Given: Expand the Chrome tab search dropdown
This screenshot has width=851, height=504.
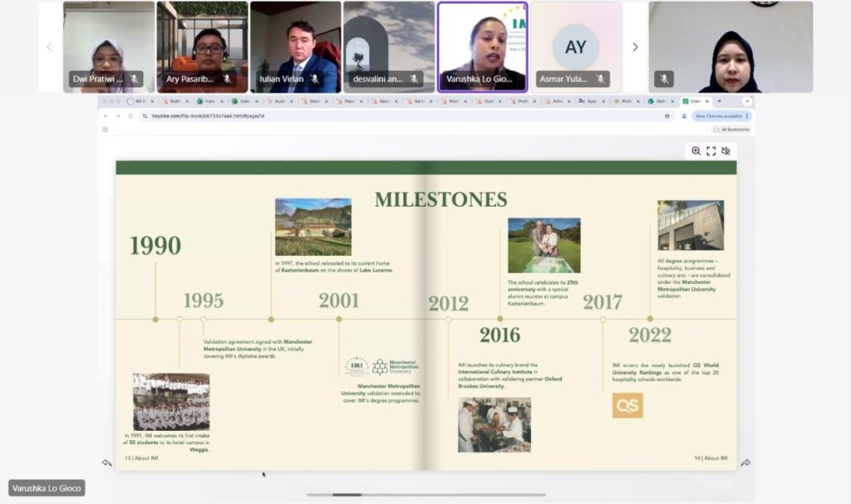Looking at the screenshot, I should pyautogui.click(x=747, y=101).
